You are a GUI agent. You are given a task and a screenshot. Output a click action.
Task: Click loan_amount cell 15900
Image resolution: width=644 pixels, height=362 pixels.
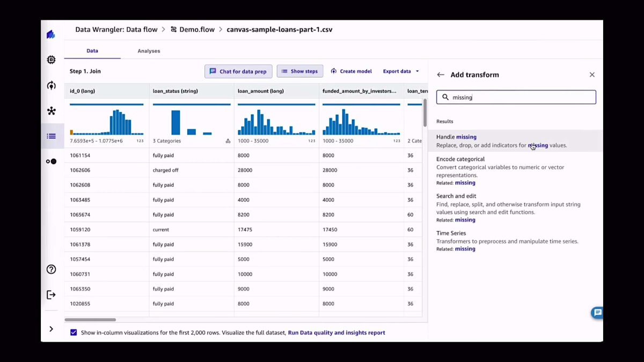276,245
